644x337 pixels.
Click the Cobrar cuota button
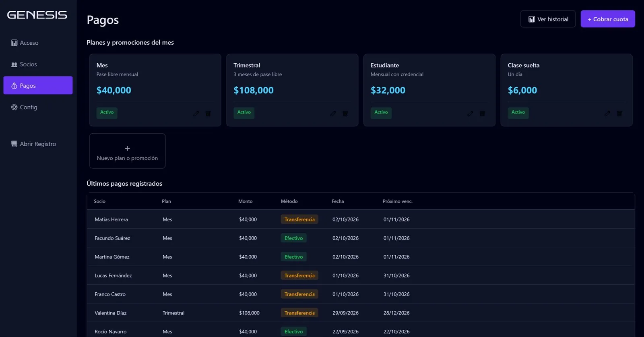(608, 19)
